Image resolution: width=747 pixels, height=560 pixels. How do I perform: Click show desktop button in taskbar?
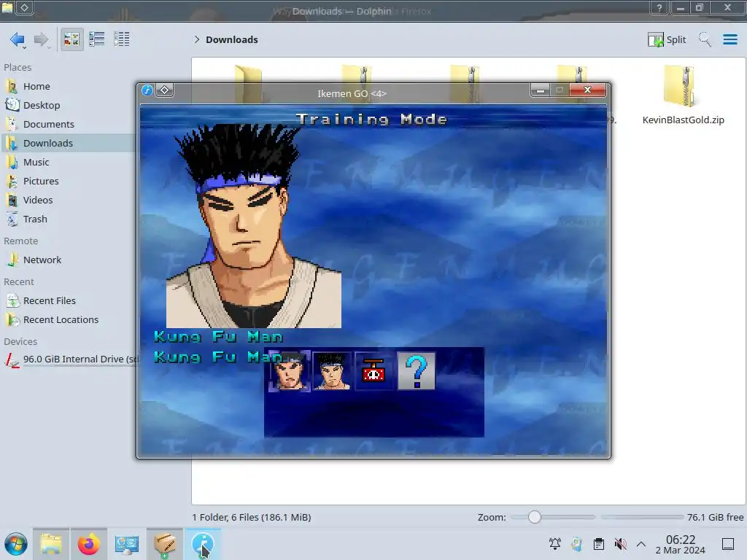pos(728,544)
